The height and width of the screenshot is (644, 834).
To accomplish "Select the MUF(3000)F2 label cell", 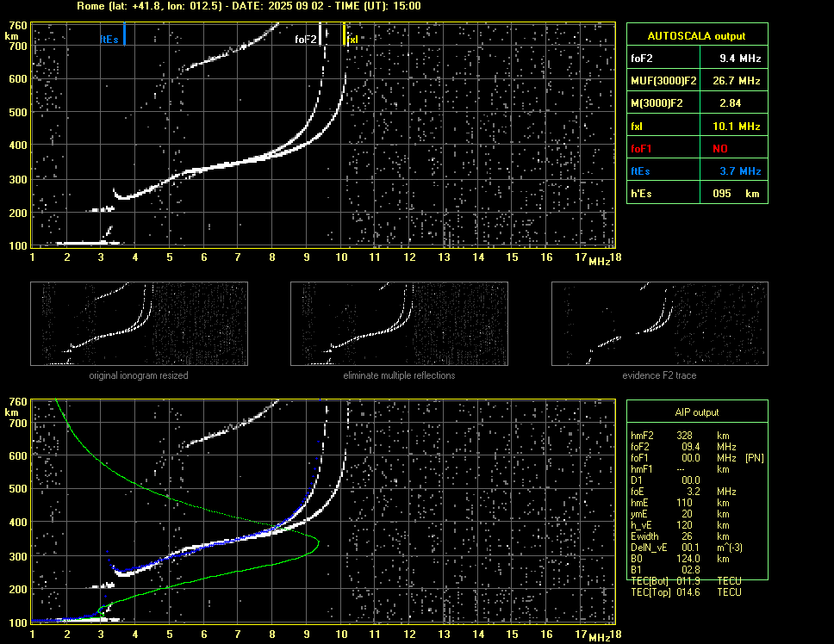I will (x=663, y=80).
